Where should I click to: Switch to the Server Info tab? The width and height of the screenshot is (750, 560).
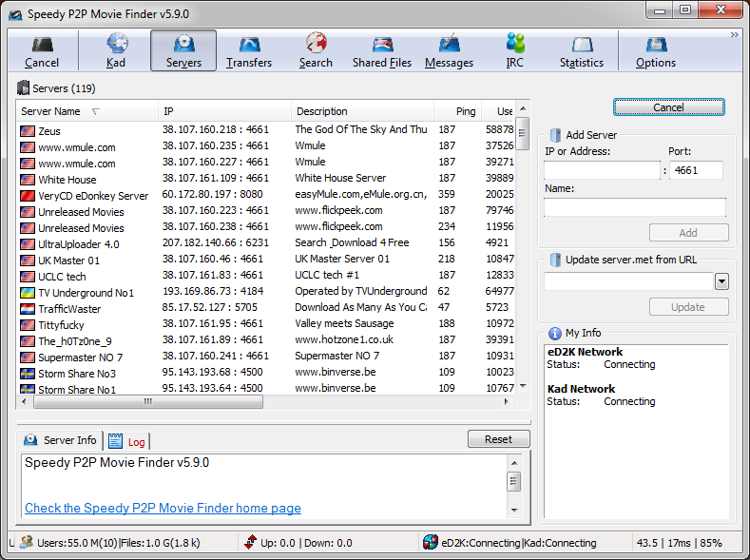60,440
